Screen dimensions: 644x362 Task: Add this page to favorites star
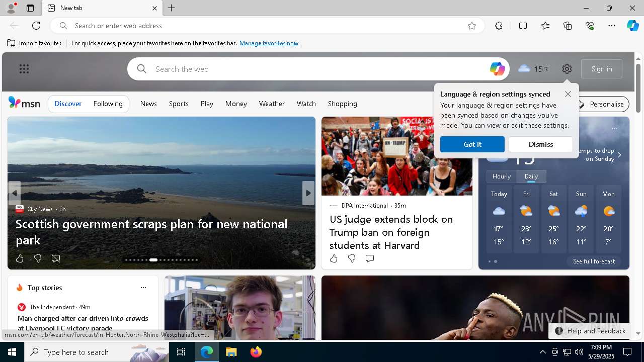pyautogui.click(x=472, y=26)
